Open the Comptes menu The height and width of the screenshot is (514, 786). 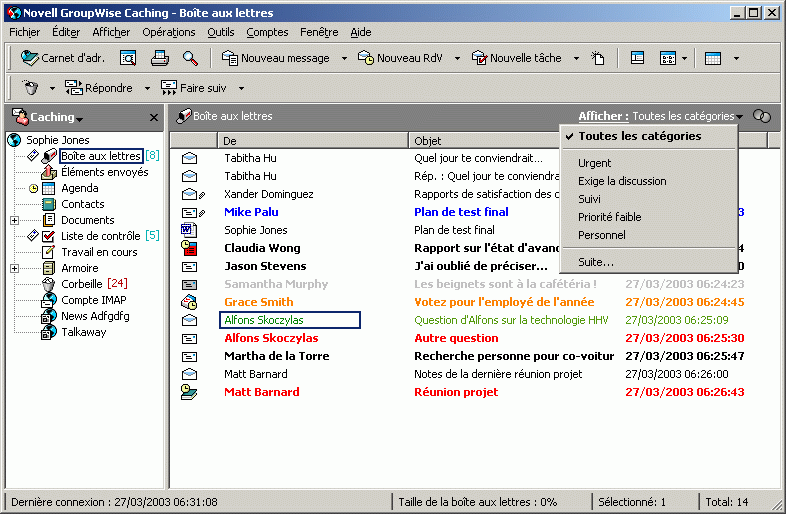[267, 32]
